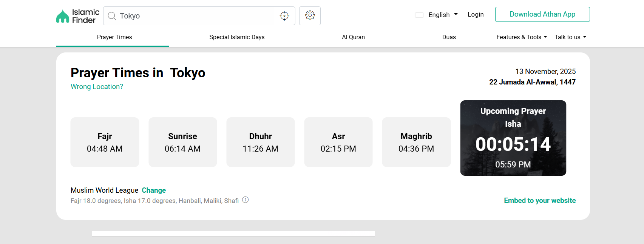Click the Wrong Location? link
The width and height of the screenshot is (644, 244).
pyautogui.click(x=97, y=86)
